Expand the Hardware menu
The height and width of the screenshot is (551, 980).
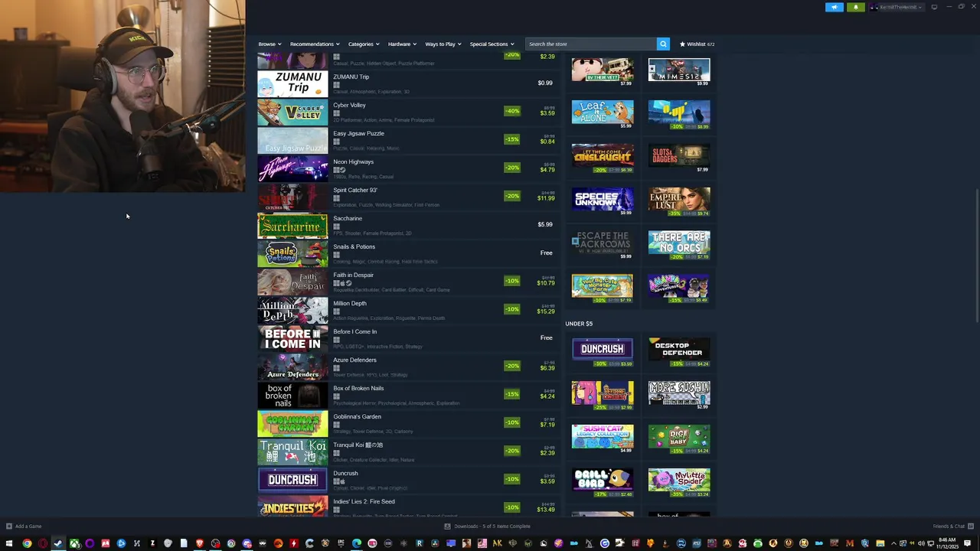point(402,44)
